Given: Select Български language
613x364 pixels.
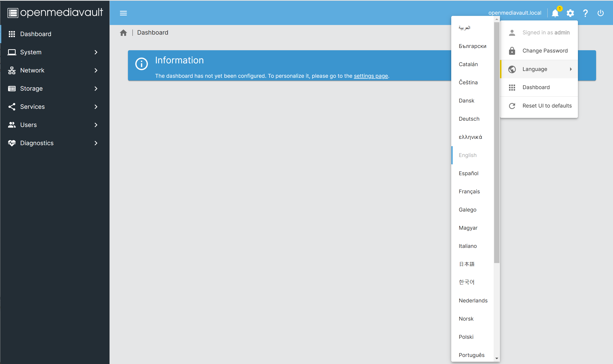Looking at the screenshot, I should coord(472,46).
